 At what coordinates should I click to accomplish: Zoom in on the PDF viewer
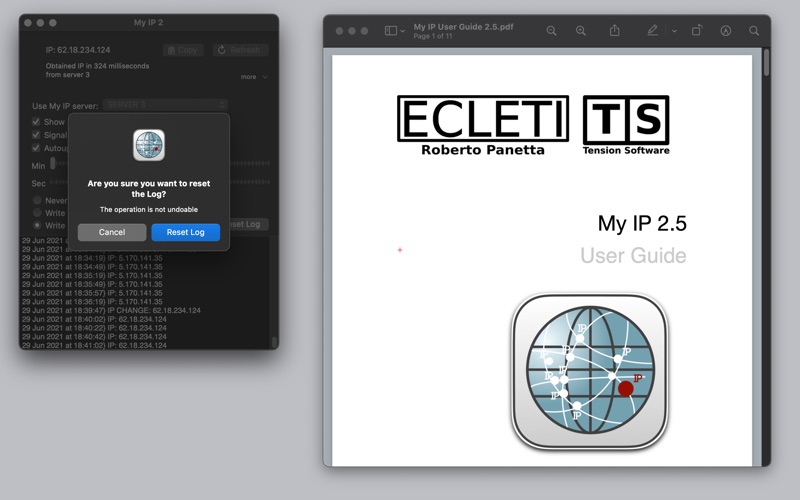pos(581,31)
